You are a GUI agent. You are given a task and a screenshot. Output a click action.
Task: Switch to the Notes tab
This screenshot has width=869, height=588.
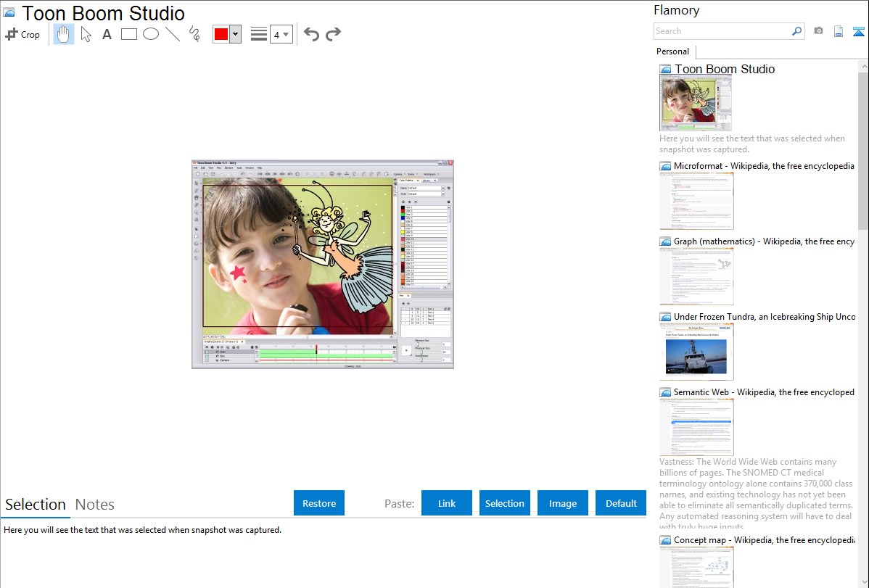95,505
